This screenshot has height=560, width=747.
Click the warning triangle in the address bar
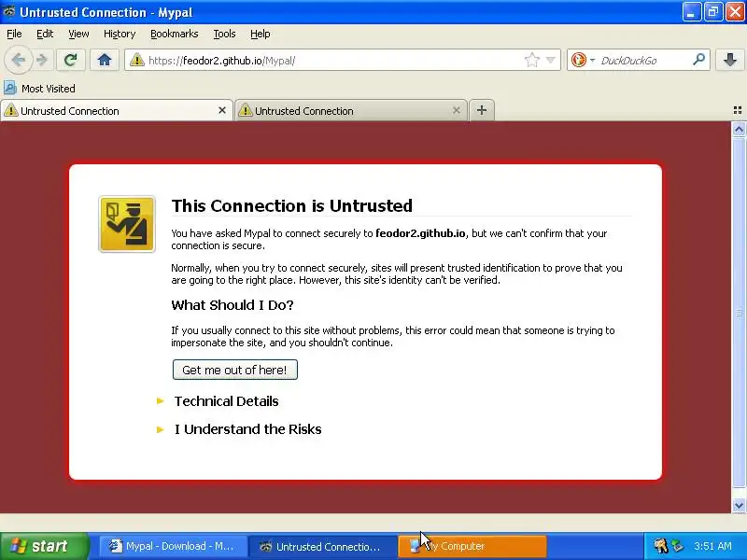(x=136, y=60)
